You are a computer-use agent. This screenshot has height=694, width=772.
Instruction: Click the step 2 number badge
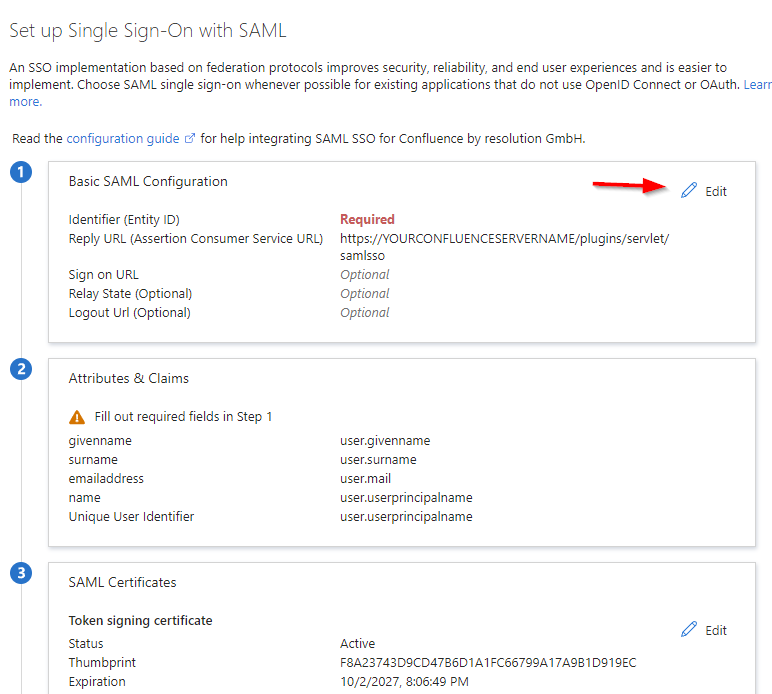(x=20, y=370)
